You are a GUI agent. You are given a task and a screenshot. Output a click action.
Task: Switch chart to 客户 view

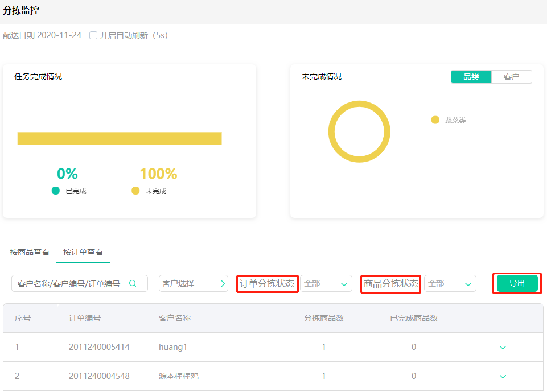click(x=511, y=77)
